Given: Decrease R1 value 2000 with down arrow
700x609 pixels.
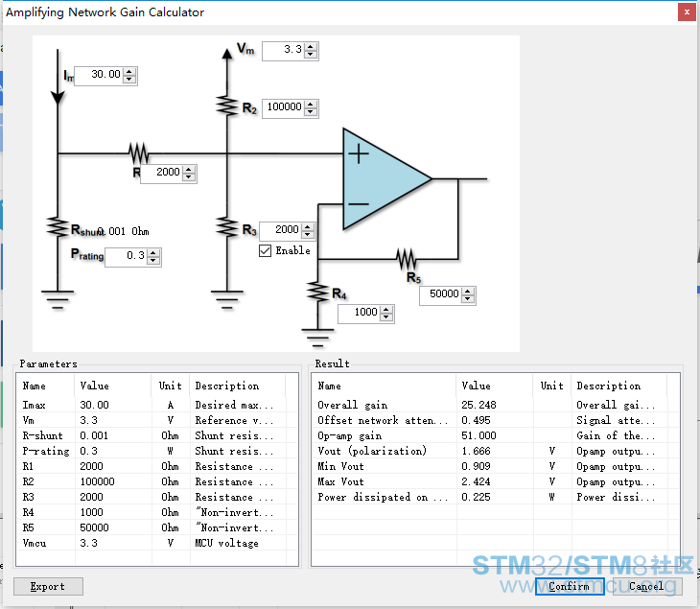Looking at the screenshot, I should (x=188, y=177).
